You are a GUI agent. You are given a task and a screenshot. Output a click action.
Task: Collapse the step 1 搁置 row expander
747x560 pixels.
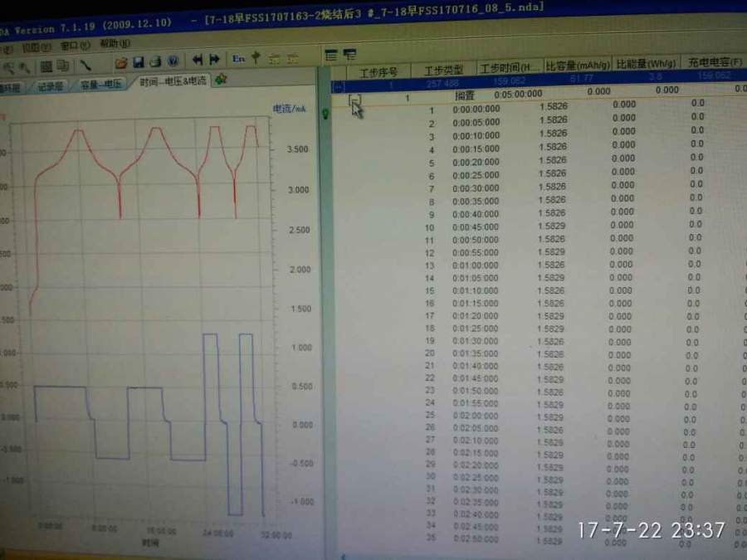point(354,100)
